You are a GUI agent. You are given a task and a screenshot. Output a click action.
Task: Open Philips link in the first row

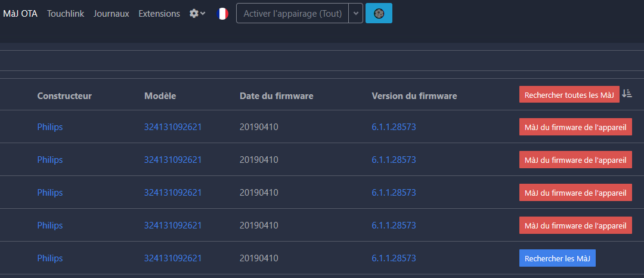[50, 127]
